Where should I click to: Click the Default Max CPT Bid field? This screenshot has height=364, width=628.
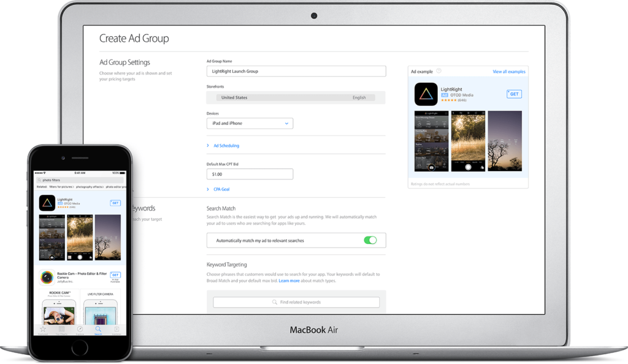pos(250,174)
